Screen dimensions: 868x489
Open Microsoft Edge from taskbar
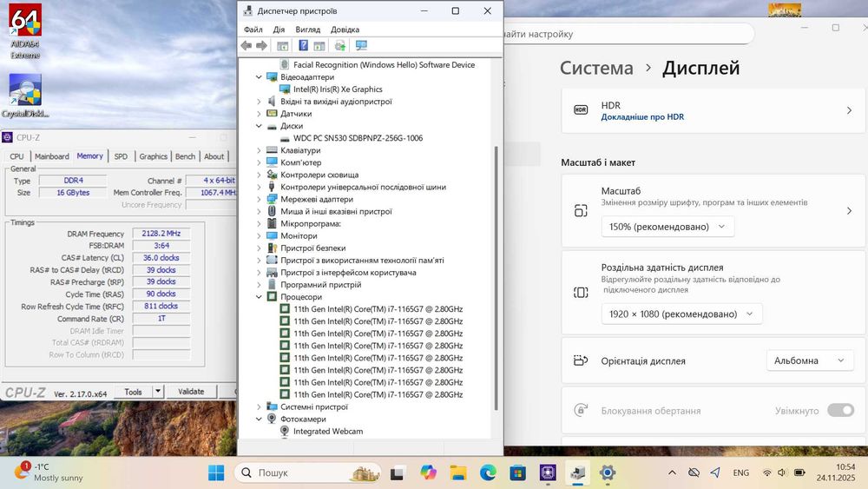click(488, 472)
